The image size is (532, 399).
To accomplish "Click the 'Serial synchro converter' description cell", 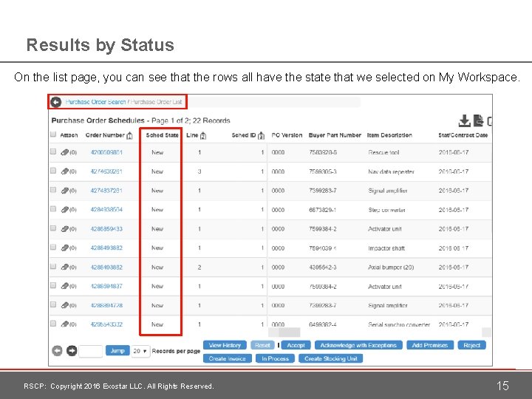I will point(399,324).
